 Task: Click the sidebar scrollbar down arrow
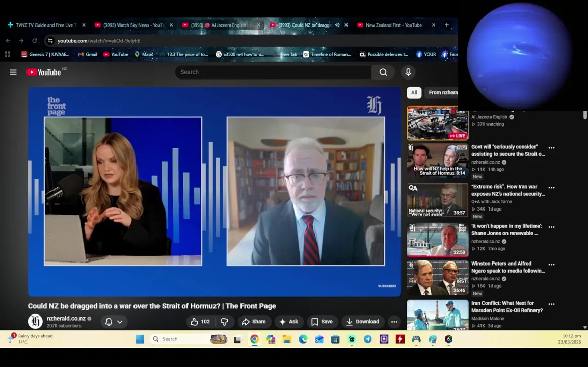tap(585, 327)
